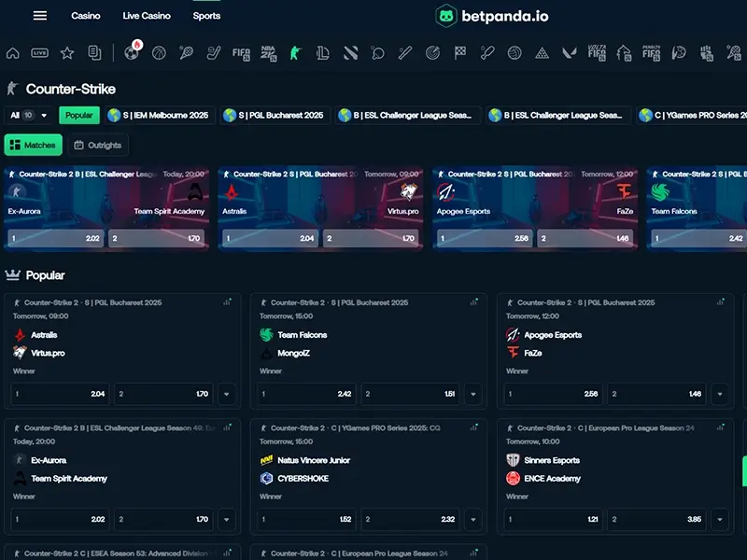This screenshot has height=560, width=747.
Task: Bet on Natus Vincere Junior at 1.52
Action: (x=306, y=519)
